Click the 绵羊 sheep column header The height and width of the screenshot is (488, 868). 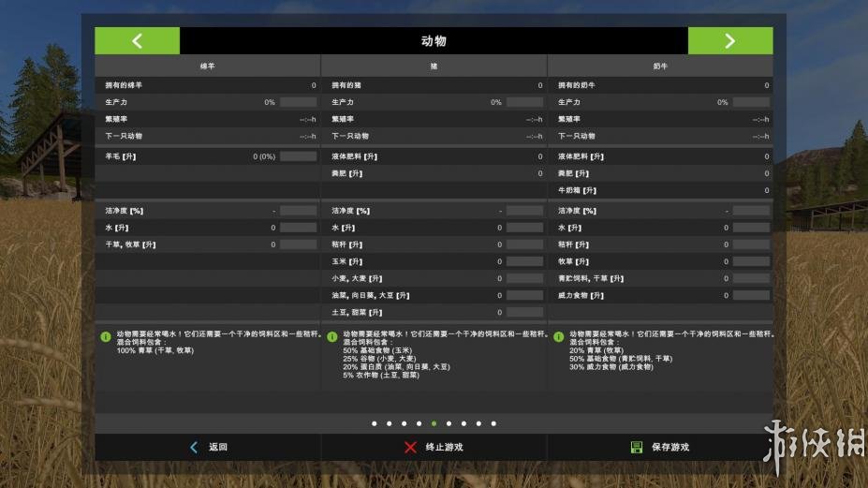click(208, 66)
